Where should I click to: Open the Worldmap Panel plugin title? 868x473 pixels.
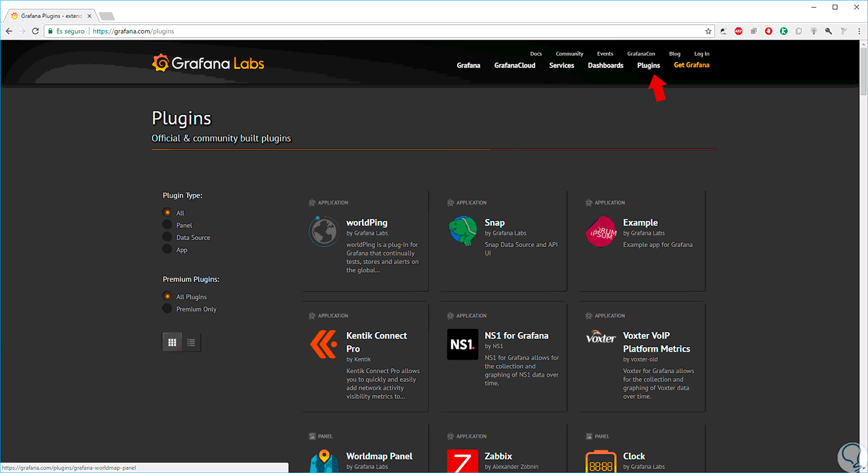tap(380, 456)
